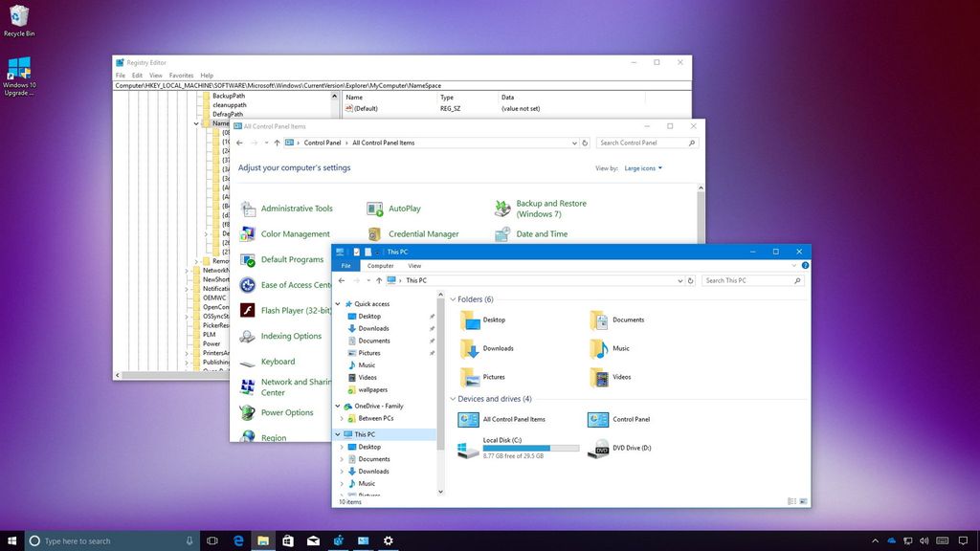
Task: Unpin Pictures from Quick access
Action: click(433, 353)
